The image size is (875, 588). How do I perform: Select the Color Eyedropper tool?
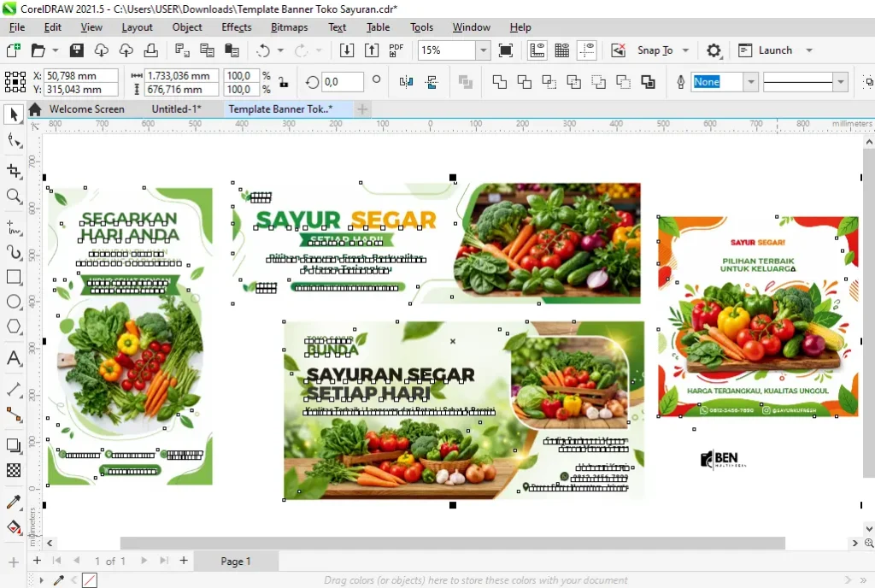point(14,502)
